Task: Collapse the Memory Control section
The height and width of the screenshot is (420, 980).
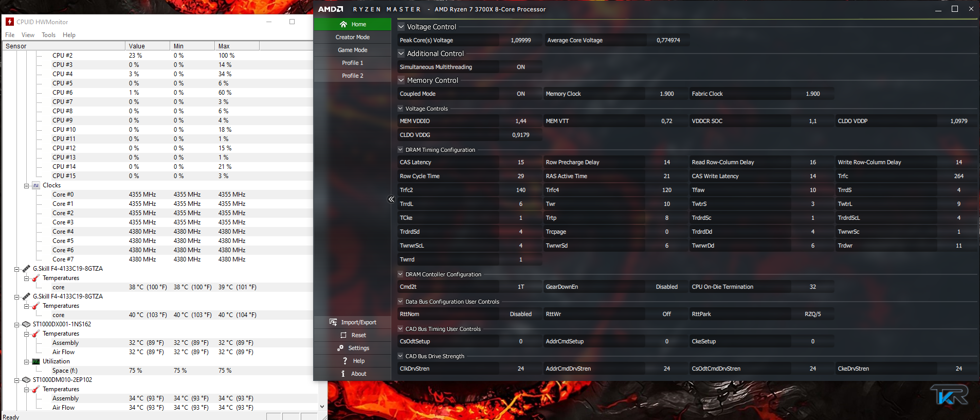Action: (x=401, y=80)
